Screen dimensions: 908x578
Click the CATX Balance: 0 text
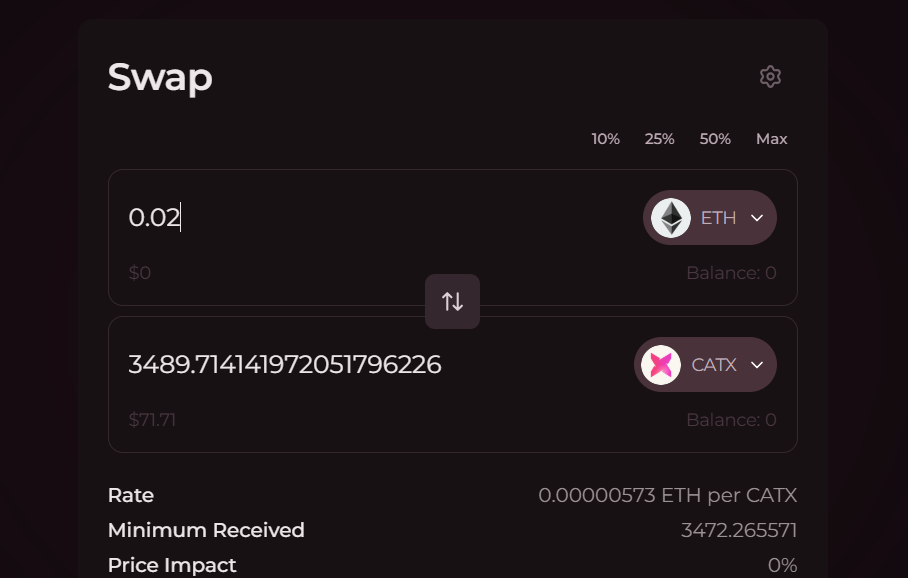tap(731, 420)
